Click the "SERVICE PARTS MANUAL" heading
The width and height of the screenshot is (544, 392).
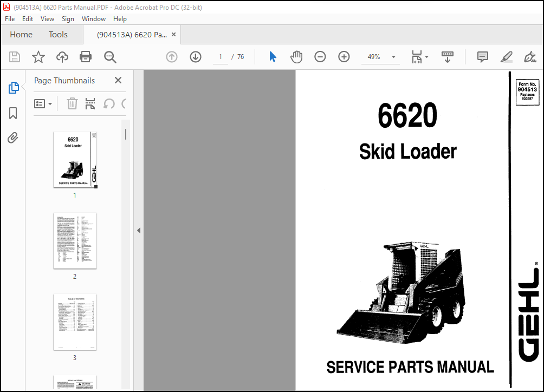(410, 367)
